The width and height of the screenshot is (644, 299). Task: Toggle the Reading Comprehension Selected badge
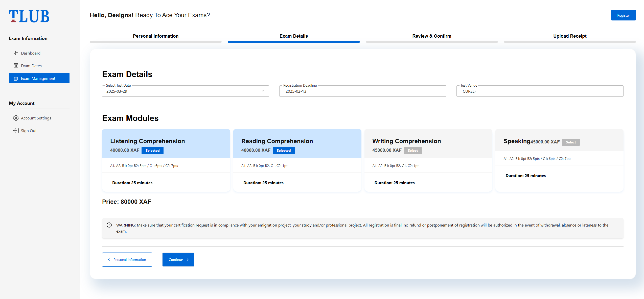tap(284, 151)
